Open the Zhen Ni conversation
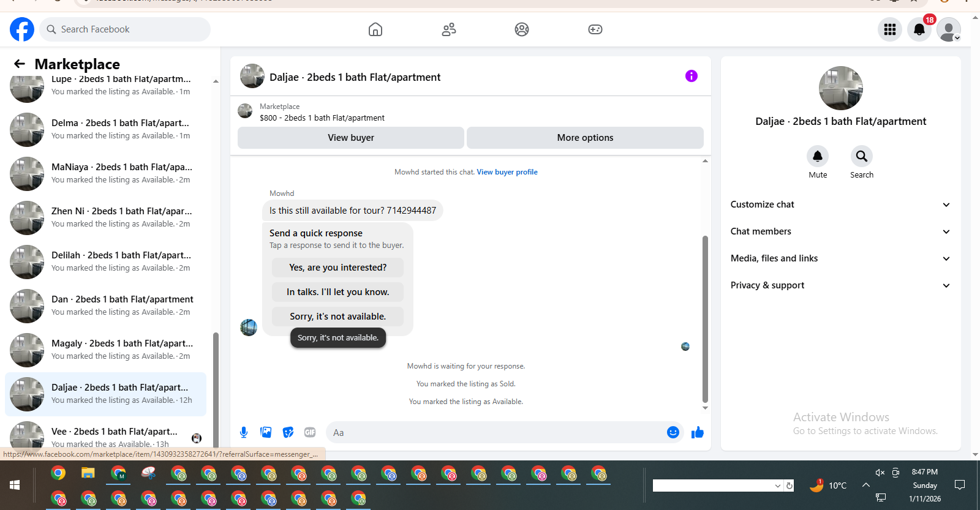This screenshot has height=510, width=980. [x=105, y=218]
